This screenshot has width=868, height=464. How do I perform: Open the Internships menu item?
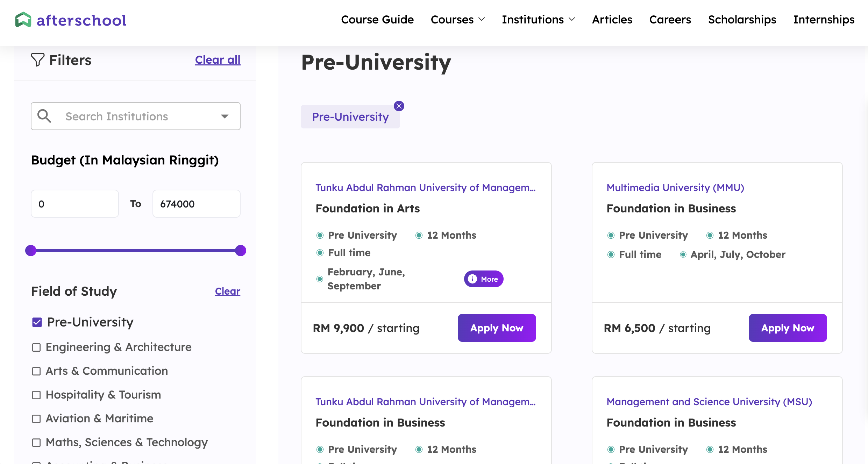824,20
